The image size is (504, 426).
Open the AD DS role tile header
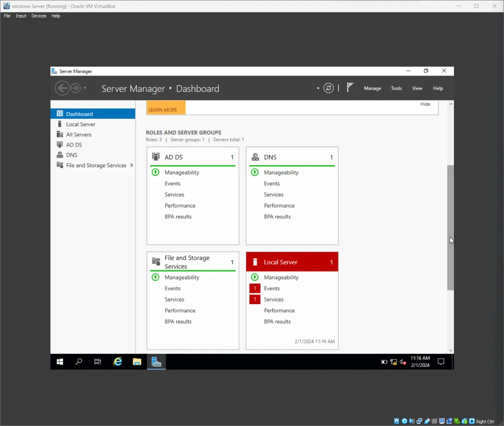193,157
